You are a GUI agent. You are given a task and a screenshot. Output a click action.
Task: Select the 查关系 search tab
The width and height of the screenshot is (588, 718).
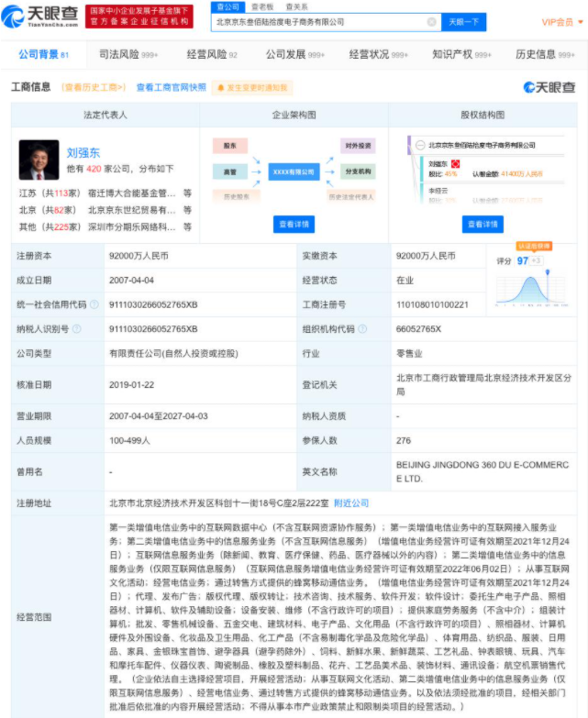[296, 6]
